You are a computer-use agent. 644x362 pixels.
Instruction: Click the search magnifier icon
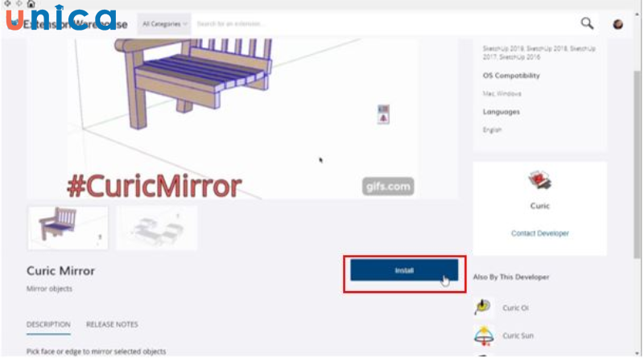(587, 23)
